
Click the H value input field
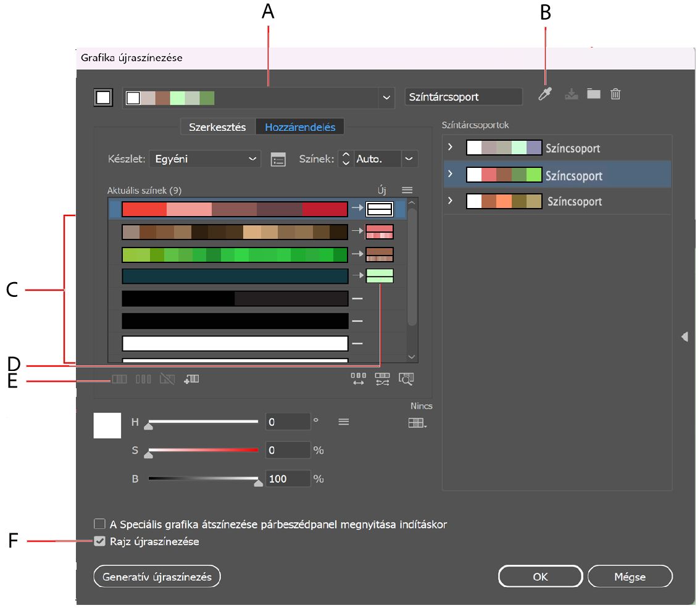pyautogui.click(x=288, y=422)
